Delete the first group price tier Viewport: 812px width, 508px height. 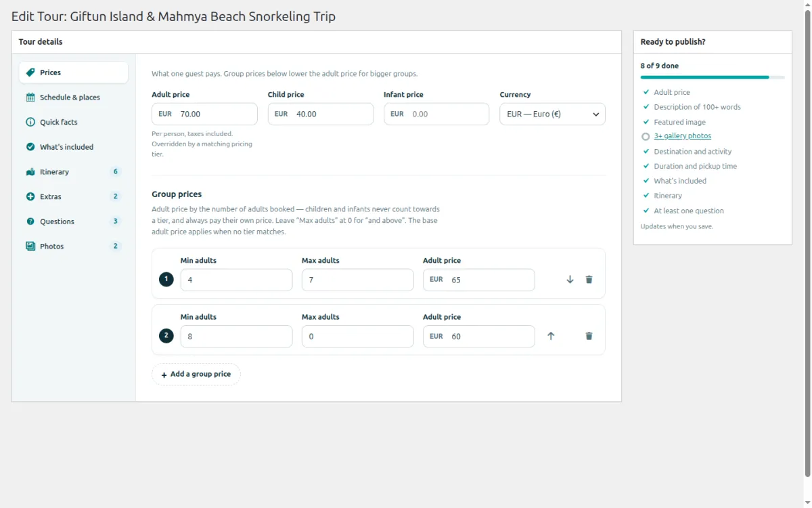[589, 280]
